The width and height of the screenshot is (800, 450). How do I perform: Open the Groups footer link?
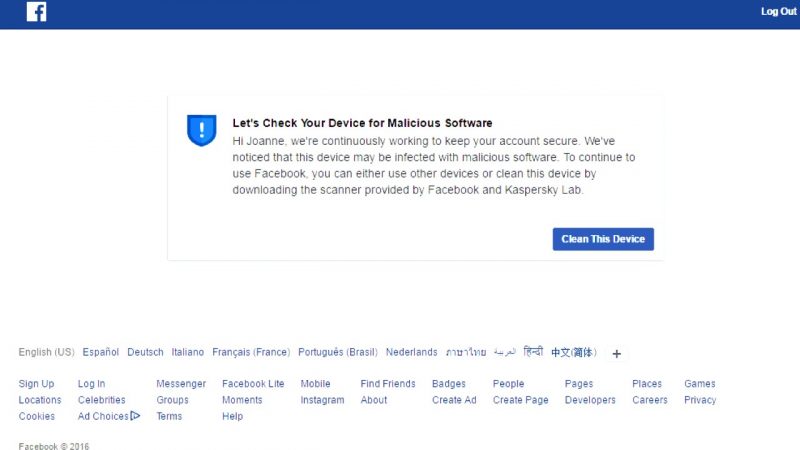172,400
